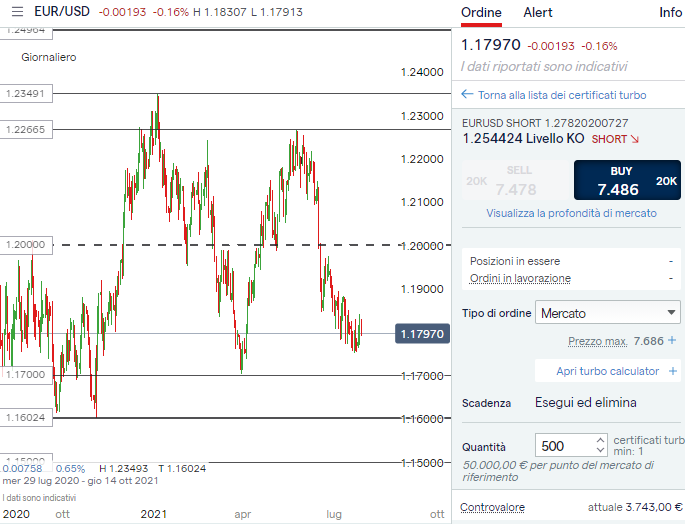This screenshot has height=524, width=685.
Task: Click the 1.20000 dashed price level label
Action: click(x=25, y=245)
